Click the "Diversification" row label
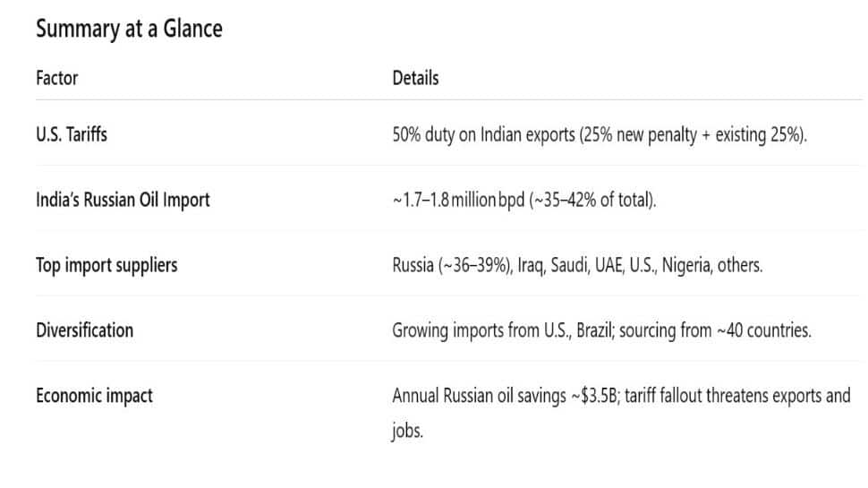Viewport: 868px width, 488px height. (84, 330)
